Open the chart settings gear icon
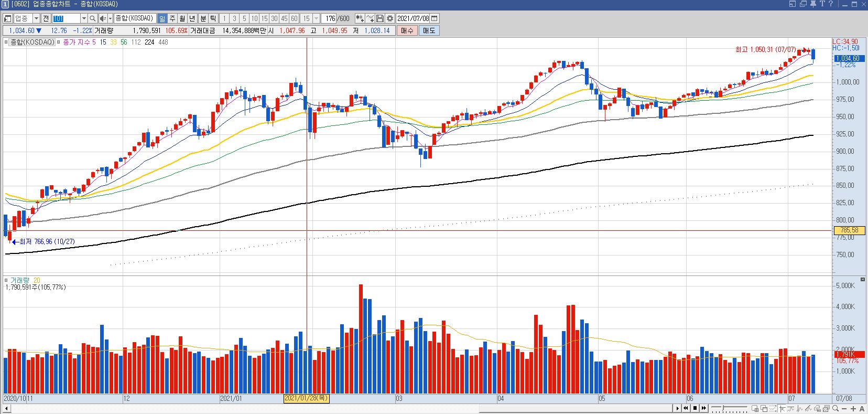 click(390, 18)
